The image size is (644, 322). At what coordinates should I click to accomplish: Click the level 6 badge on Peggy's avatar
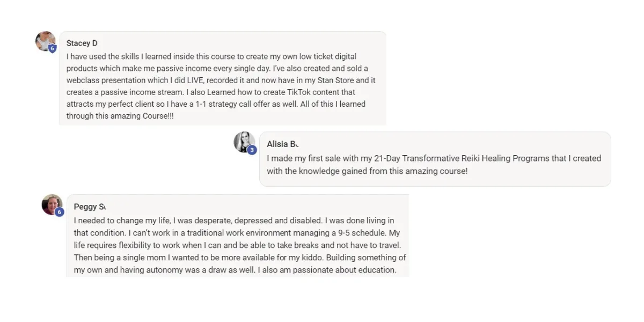[x=60, y=212]
